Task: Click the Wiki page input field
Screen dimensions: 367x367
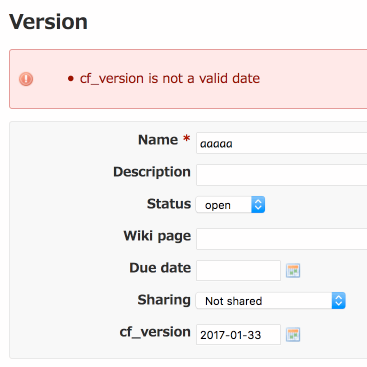Action: pos(282,239)
